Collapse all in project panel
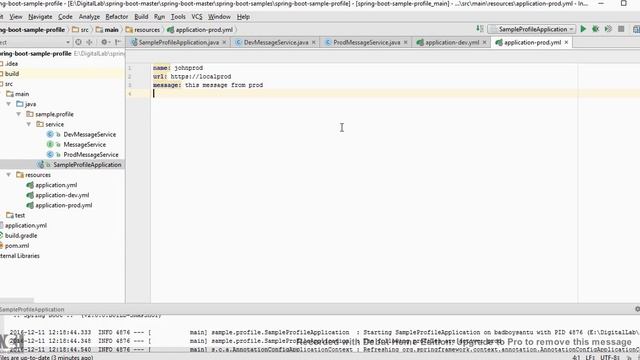Screen dimensions: 640x360 [x=89, y=42]
